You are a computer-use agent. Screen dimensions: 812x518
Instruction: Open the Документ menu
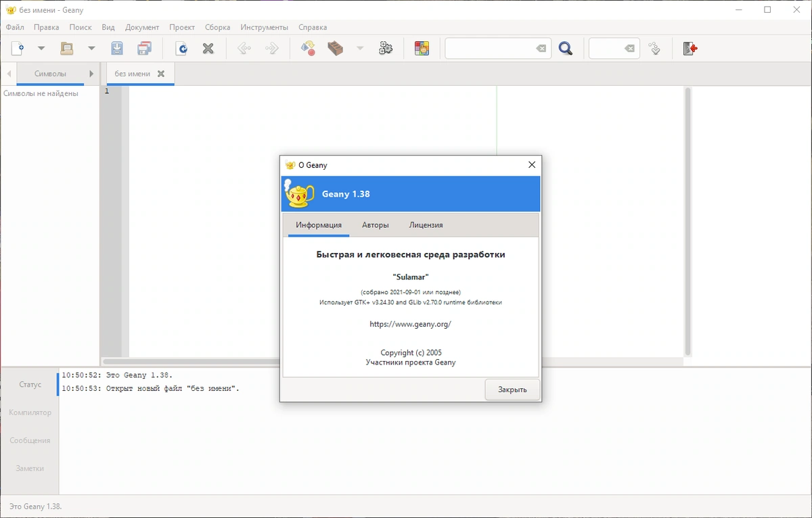[142, 28]
